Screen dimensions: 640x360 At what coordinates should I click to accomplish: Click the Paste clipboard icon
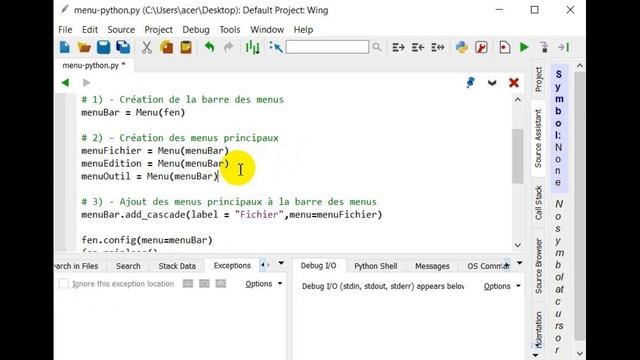pyautogui.click(x=186, y=47)
